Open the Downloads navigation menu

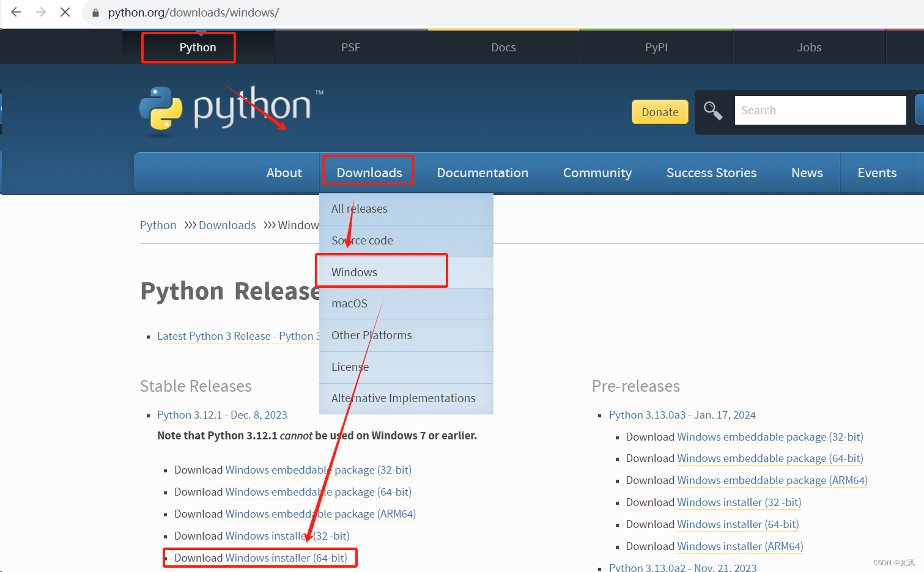[x=369, y=173]
